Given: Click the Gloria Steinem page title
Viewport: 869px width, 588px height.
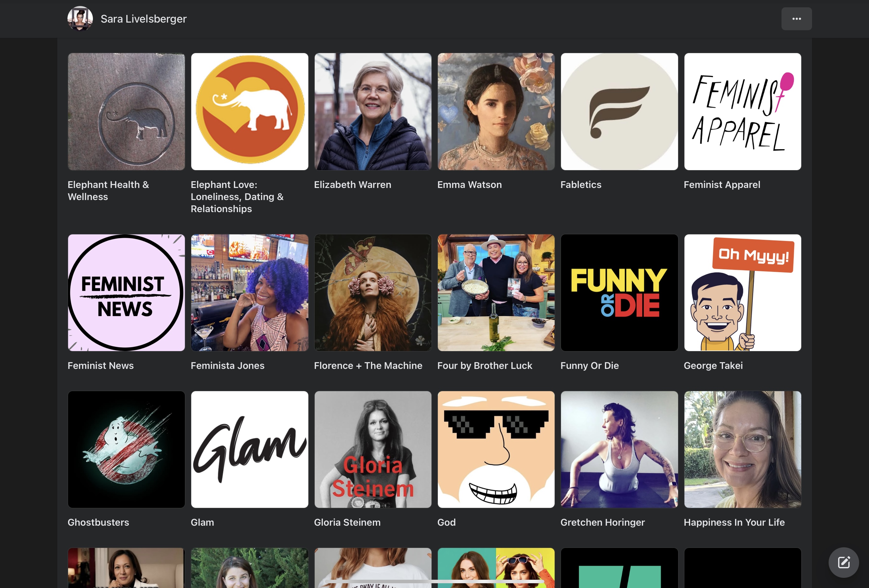Looking at the screenshot, I should 347,522.
